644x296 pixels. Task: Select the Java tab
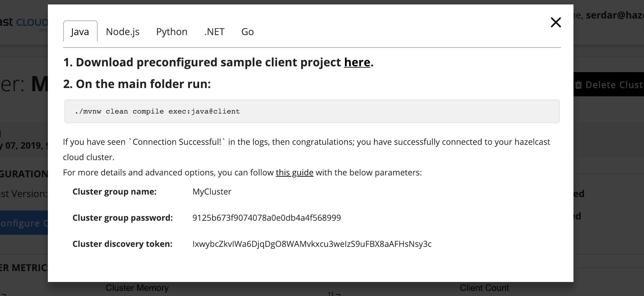click(80, 31)
